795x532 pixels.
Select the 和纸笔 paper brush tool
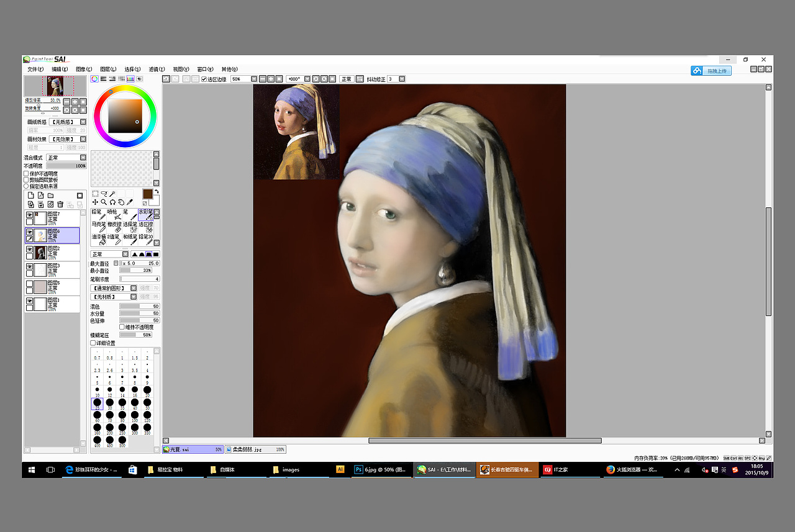pos(130,240)
